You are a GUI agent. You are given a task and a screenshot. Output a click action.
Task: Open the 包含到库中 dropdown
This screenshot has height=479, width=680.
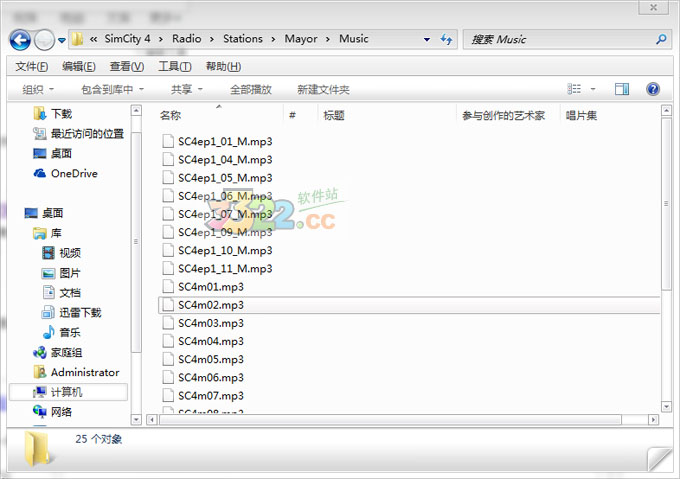pyautogui.click(x=112, y=90)
